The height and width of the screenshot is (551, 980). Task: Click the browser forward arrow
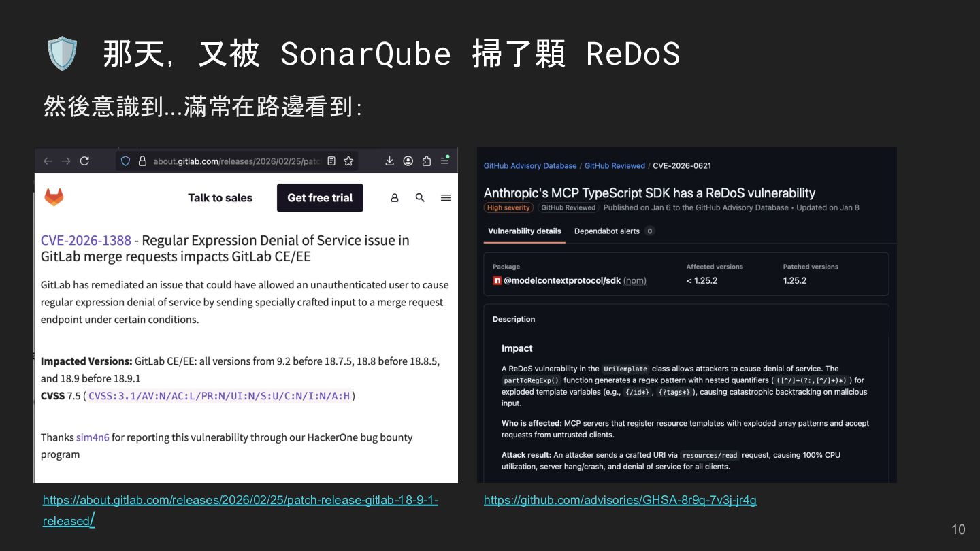tap(66, 161)
